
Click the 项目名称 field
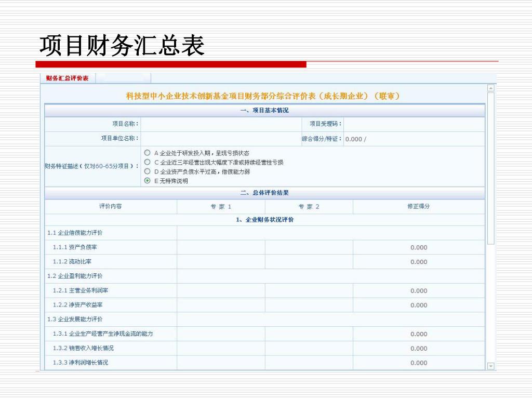[x=221, y=124]
